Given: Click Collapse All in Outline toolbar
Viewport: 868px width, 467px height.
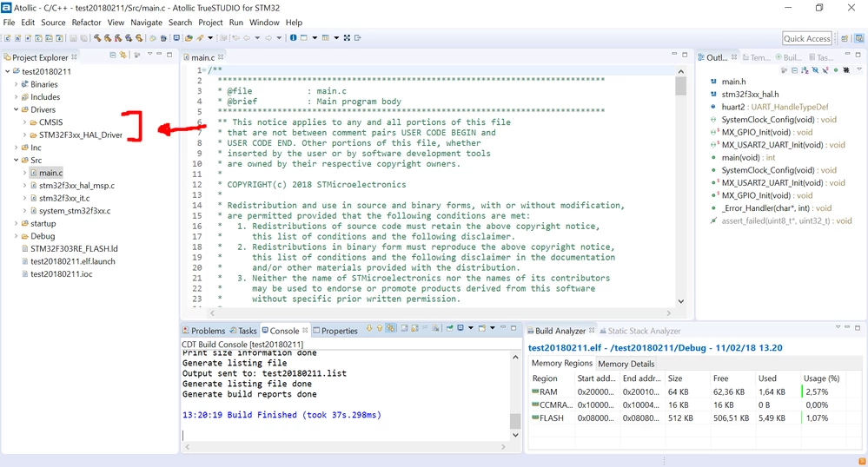Looking at the screenshot, I should [794, 70].
